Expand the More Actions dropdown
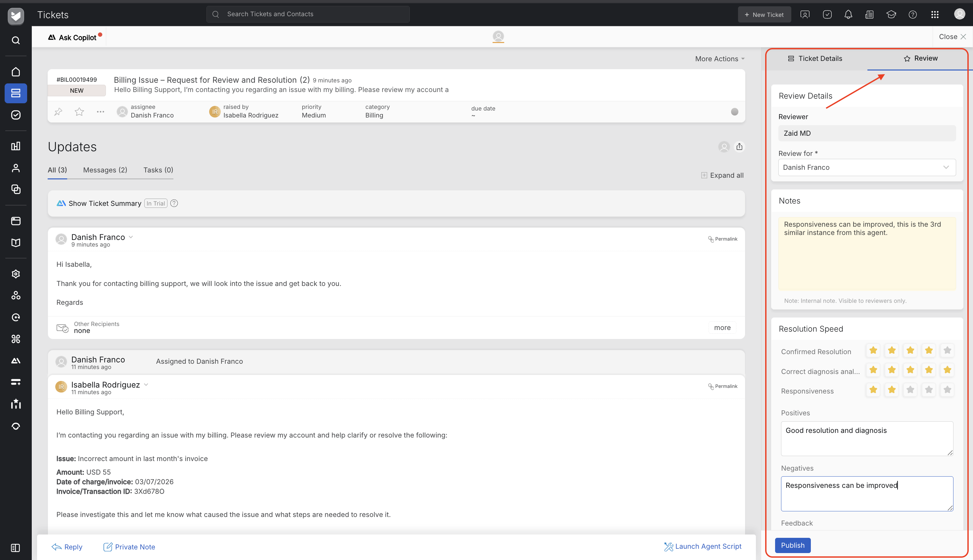Viewport: 973px width, 560px height. [719, 59]
